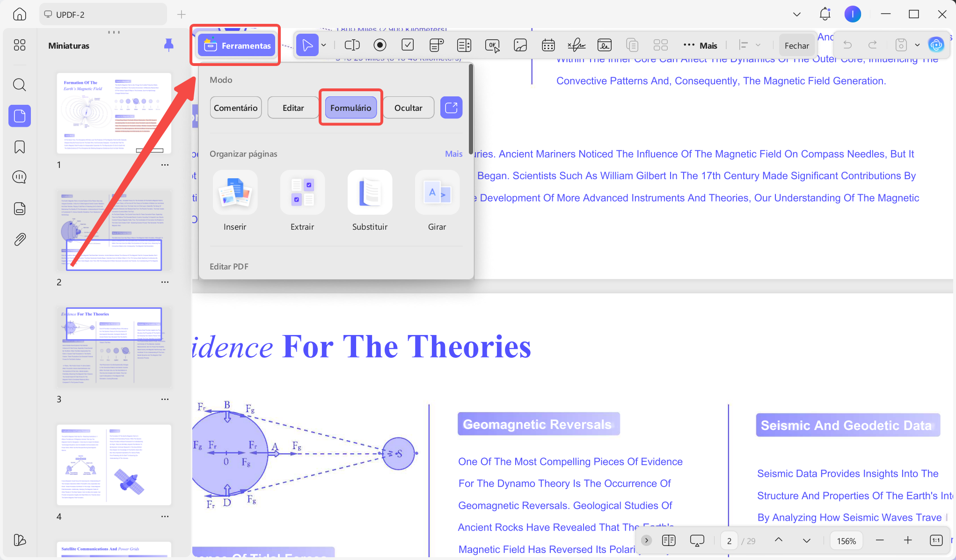Screen dimensions: 956x560
Task: Toggle actual size 1:1 fit view
Action: point(936,541)
